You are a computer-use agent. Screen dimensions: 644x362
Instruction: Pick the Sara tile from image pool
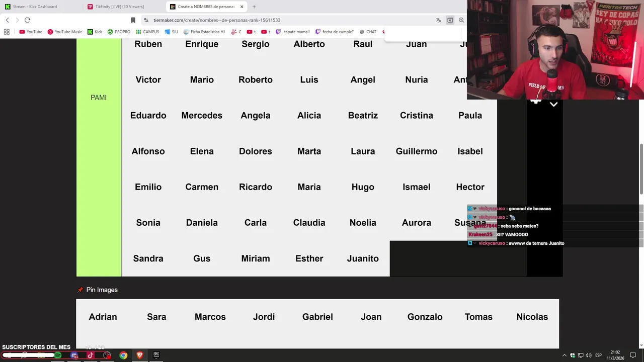click(156, 317)
